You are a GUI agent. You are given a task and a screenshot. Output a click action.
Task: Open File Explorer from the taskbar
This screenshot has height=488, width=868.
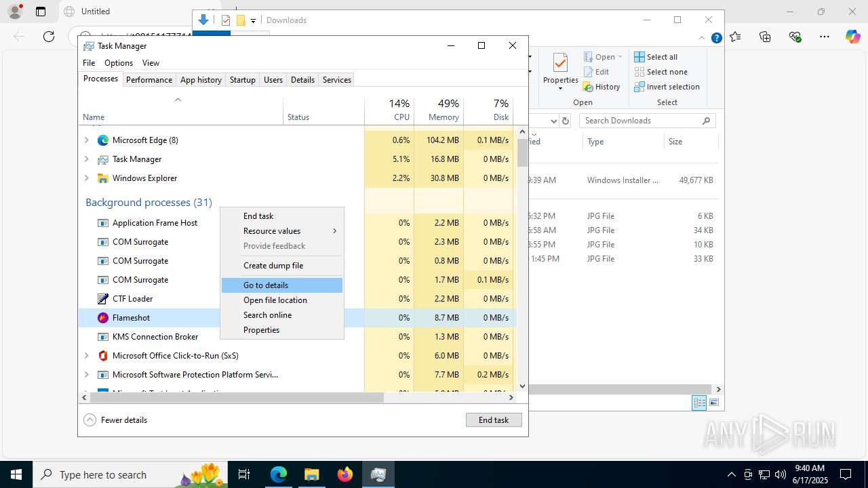[x=311, y=474]
